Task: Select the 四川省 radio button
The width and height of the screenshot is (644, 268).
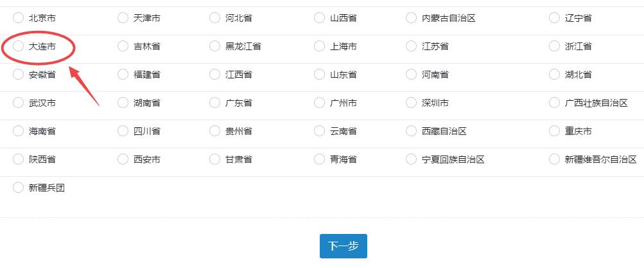Action: coord(123,131)
